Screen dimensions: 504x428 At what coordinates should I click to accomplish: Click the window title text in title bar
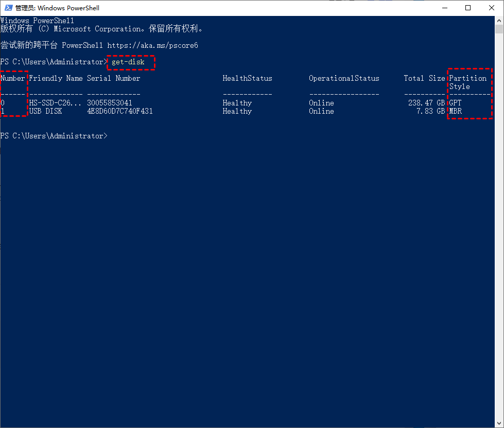point(57,8)
